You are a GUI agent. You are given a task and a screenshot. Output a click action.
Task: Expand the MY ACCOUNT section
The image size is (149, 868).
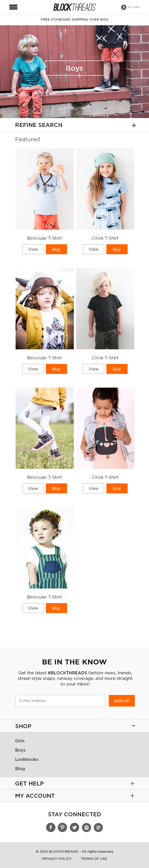point(74,796)
